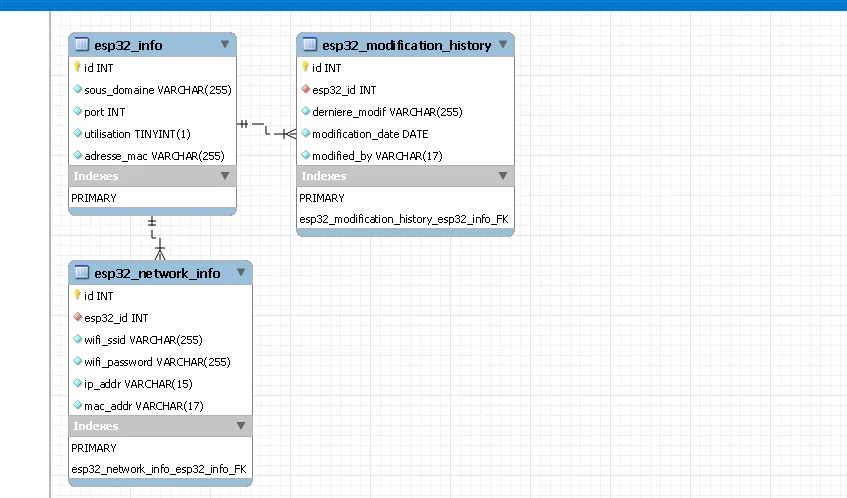Click the red foreign key diamond in esp32_network_info
This screenshot has width=847, height=498.
pyautogui.click(x=77, y=317)
